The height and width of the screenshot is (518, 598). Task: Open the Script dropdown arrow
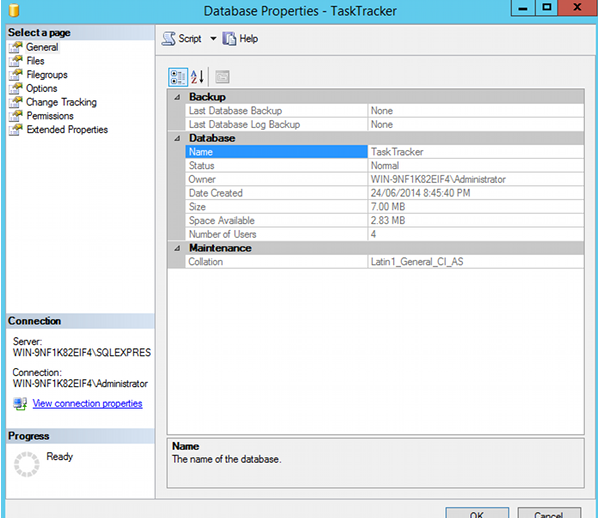213,39
